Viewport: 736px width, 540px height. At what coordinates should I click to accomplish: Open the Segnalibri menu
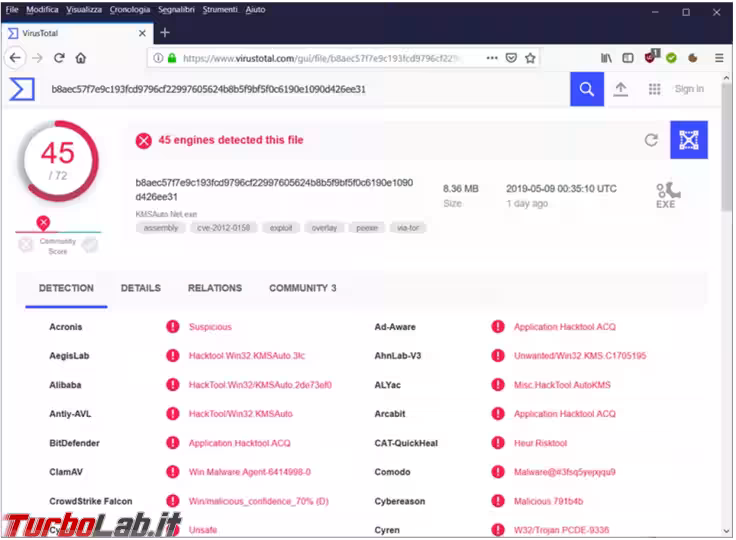click(176, 9)
